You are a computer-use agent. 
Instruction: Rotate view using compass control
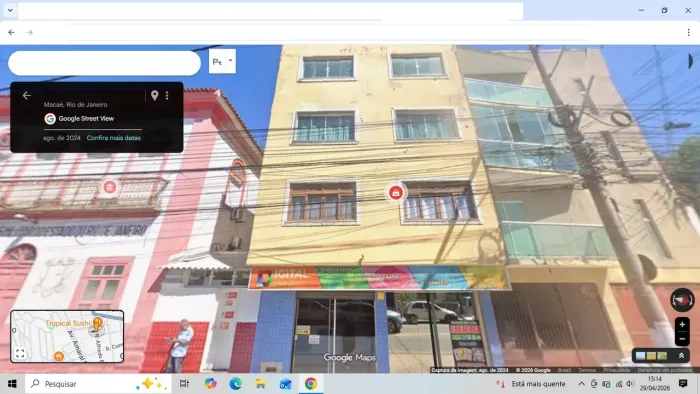click(682, 299)
